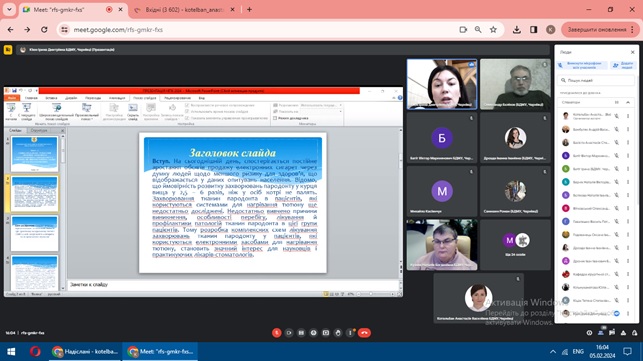Click the download icon in Chrome toolbar
The image size is (643, 361).
coord(516,30)
